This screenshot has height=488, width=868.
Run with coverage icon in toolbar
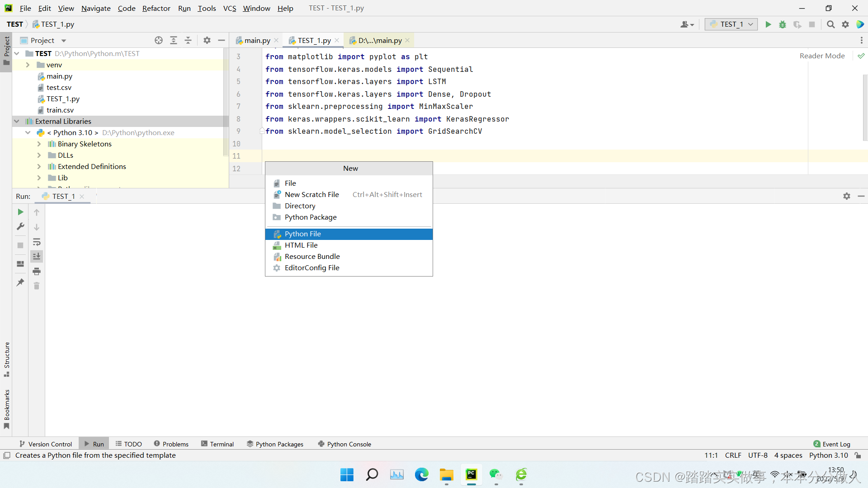(x=797, y=24)
